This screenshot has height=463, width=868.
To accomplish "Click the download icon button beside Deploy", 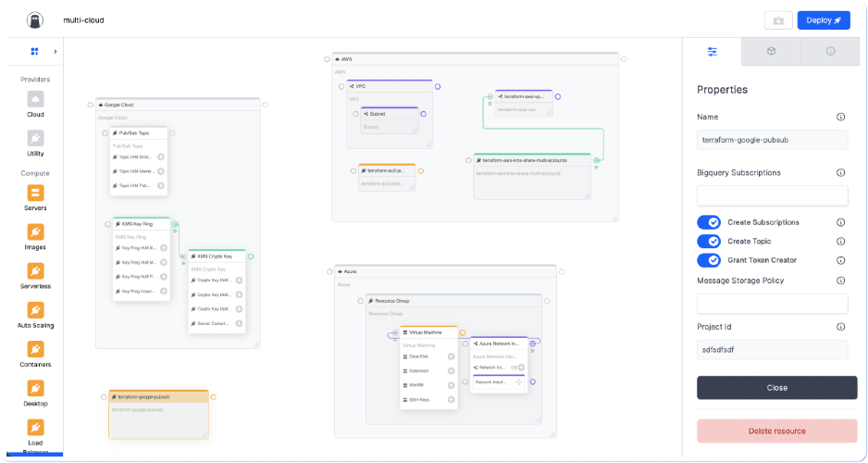I will 778,20.
